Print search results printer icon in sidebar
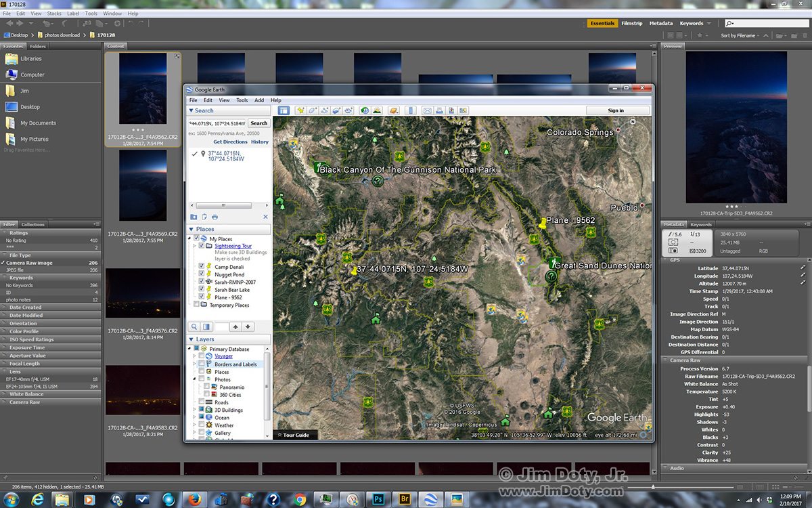This screenshot has height=508, width=812. (x=215, y=217)
